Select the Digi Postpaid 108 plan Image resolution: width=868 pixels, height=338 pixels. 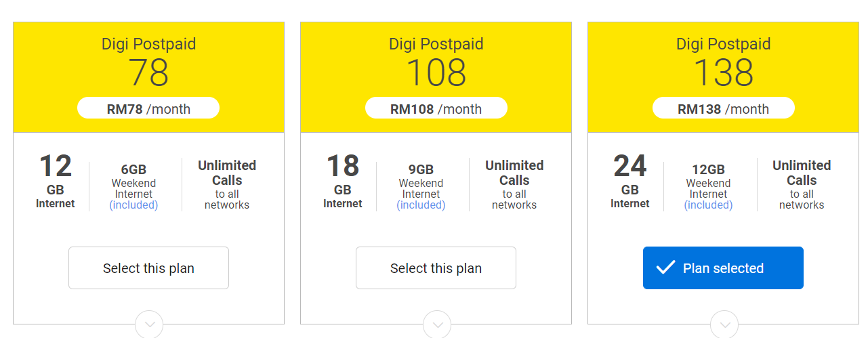436,268
